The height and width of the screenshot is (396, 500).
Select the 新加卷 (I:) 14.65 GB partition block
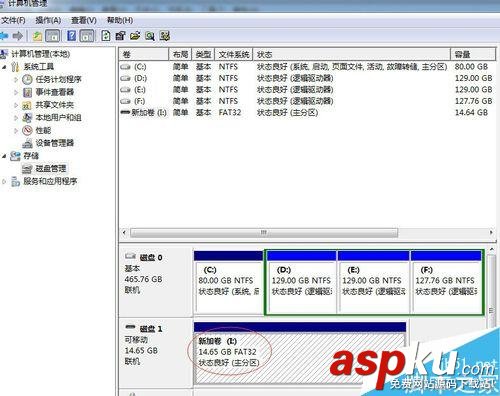300,353
